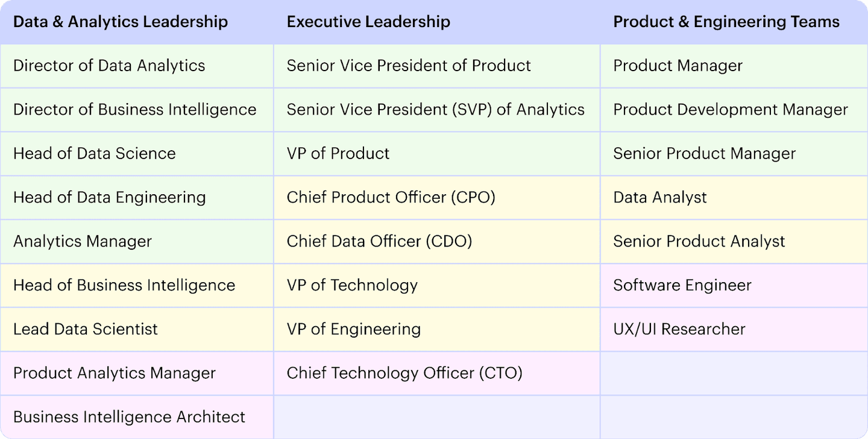Click Product & Engineering Teams header
Image resolution: width=868 pixels, height=439 pixels.
726,22
